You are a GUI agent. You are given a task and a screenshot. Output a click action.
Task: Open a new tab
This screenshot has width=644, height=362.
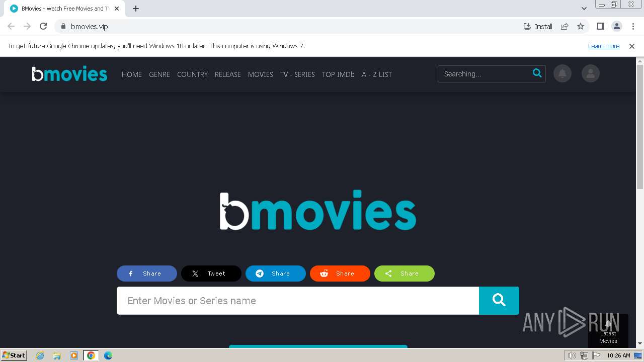click(136, 9)
